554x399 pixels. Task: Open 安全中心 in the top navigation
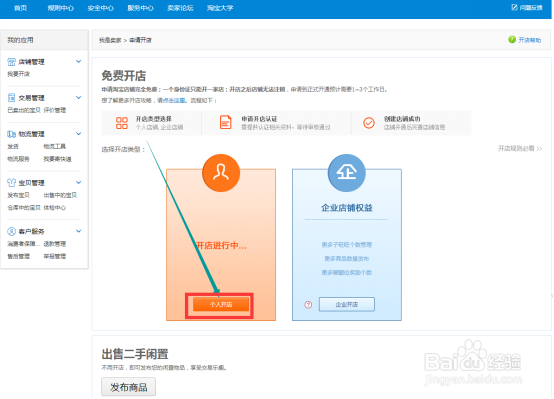point(101,8)
